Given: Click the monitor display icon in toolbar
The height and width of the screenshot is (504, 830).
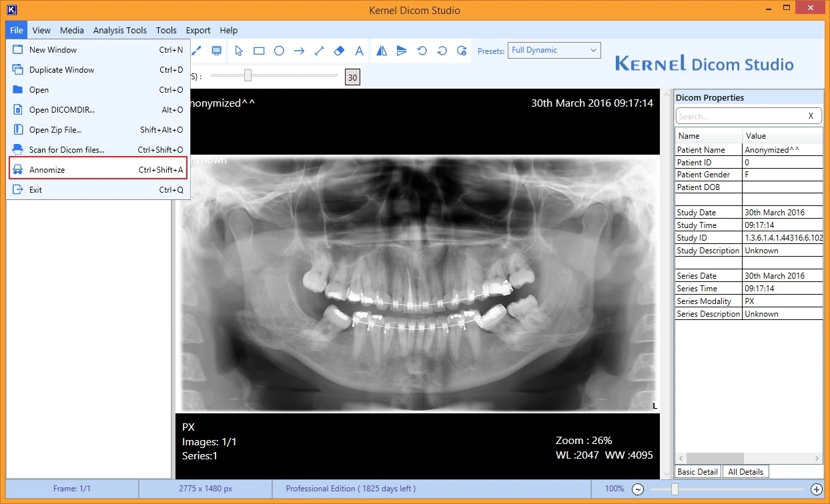Looking at the screenshot, I should 216,51.
